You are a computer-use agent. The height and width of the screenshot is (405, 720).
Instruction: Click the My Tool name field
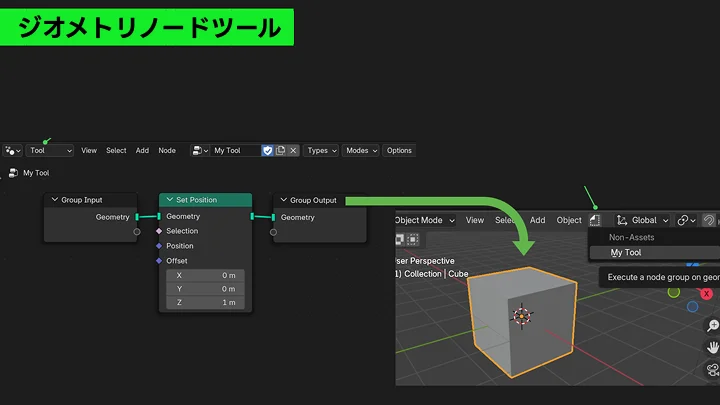235,151
